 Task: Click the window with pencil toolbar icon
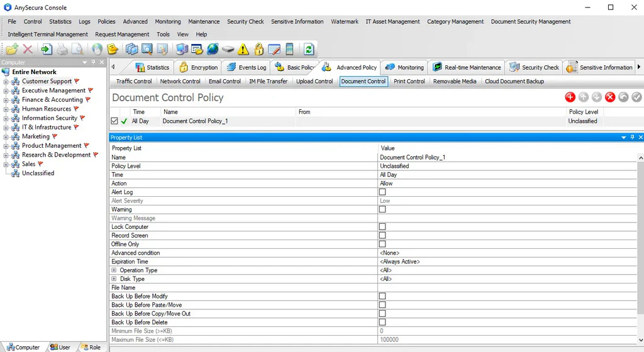274,49
